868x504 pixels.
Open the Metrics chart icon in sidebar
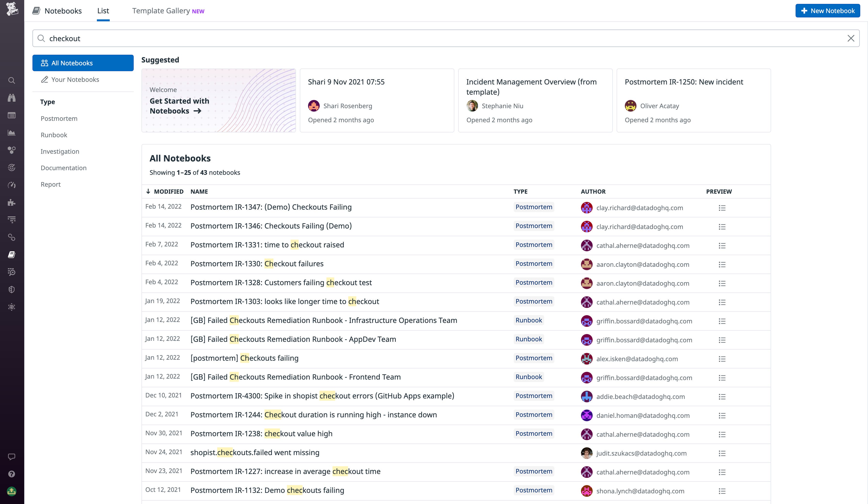click(12, 133)
